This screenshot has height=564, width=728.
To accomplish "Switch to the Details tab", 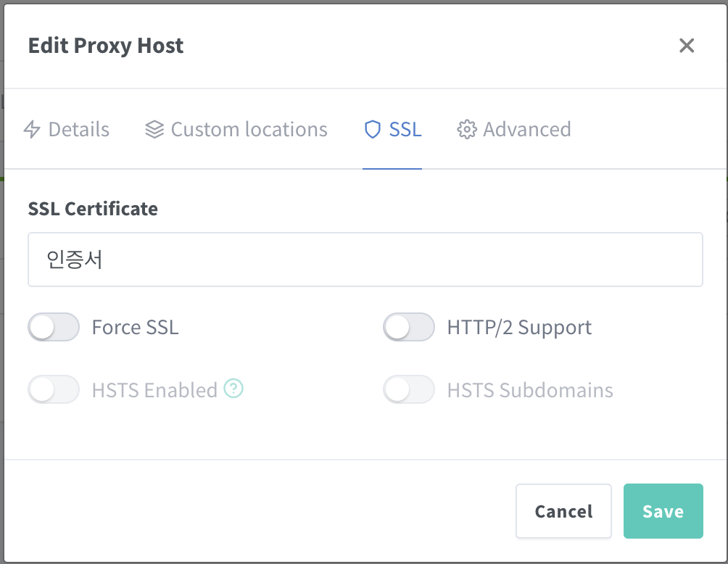I will 78,130.
